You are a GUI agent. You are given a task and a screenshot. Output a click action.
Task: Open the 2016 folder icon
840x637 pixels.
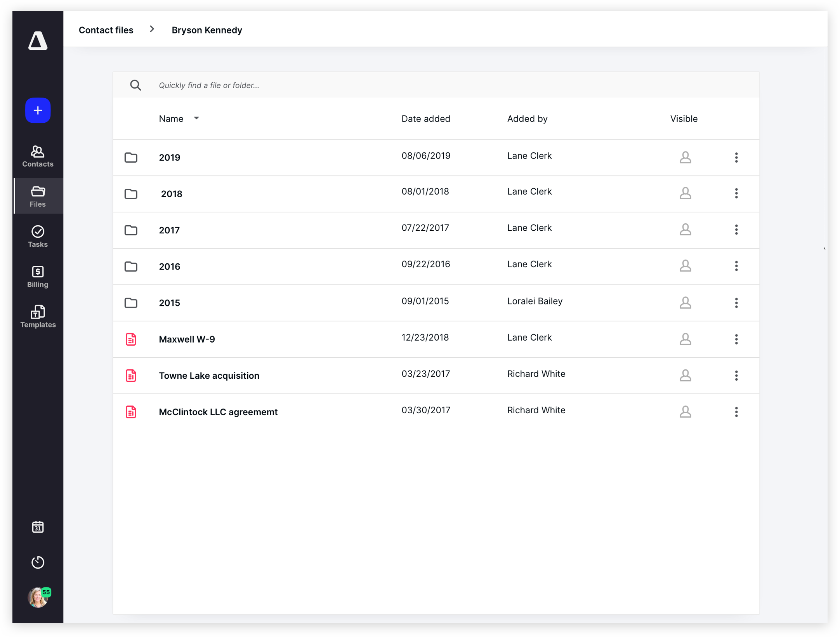coord(131,266)
